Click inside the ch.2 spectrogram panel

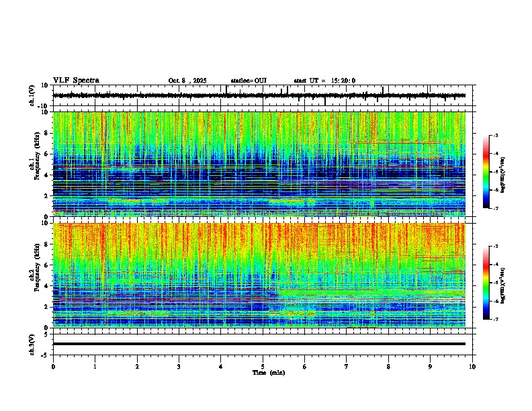tap(259, 275)
